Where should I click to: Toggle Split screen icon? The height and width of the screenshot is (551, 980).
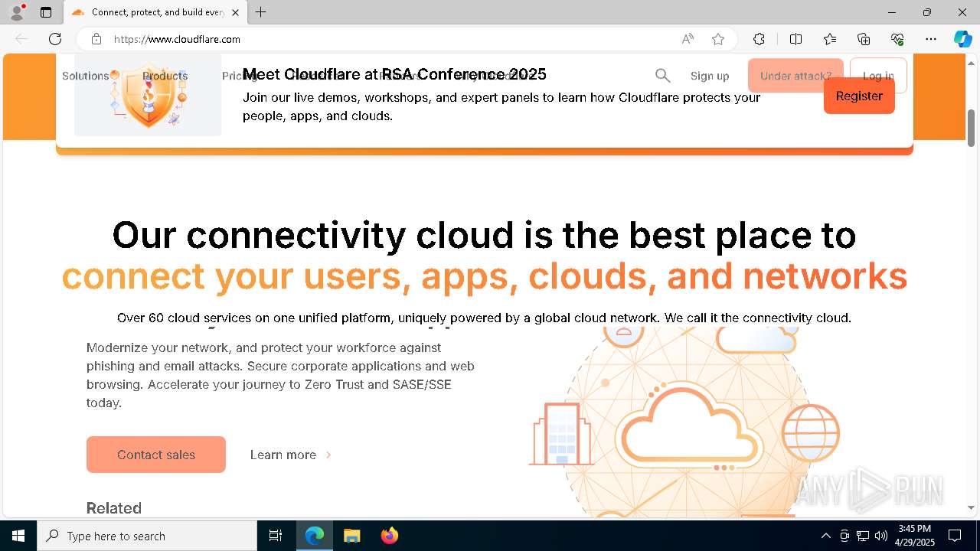coord(795,39)
